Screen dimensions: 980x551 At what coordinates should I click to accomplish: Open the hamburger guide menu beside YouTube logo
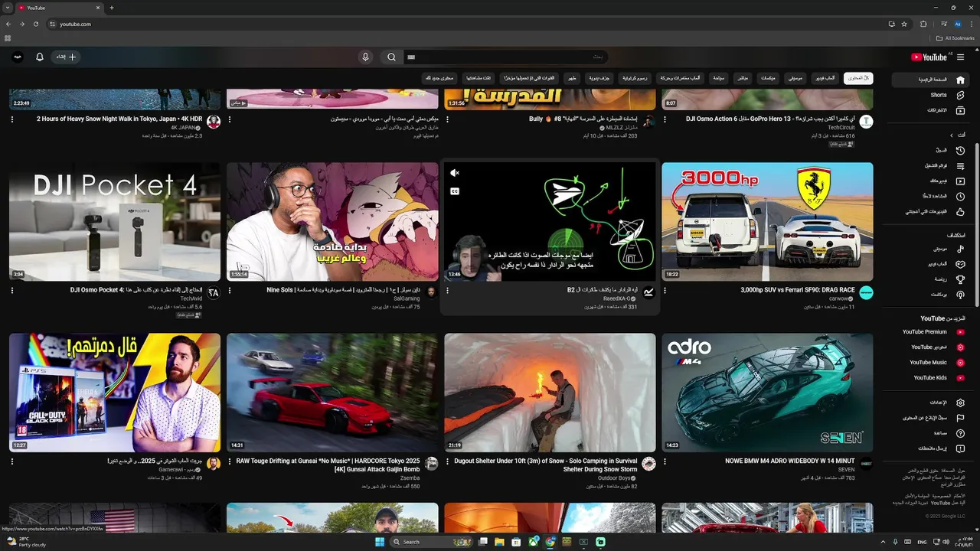coord(961,57)
